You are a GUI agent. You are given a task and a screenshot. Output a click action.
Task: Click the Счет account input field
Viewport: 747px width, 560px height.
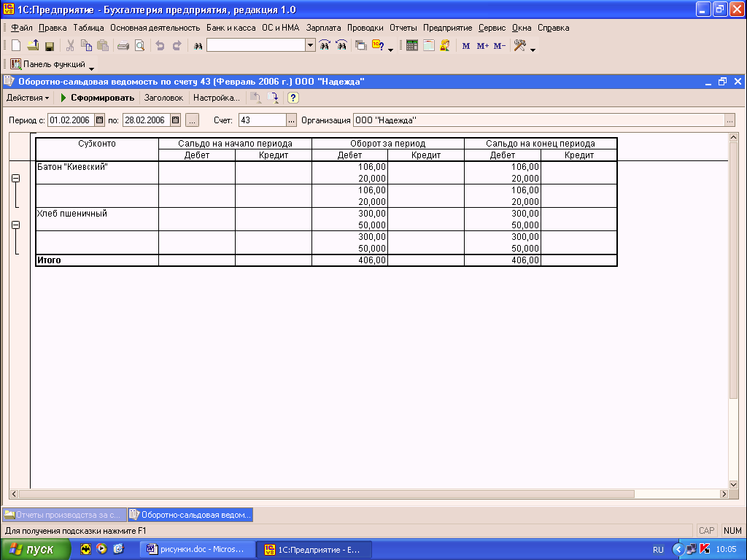tap(262, 120)
